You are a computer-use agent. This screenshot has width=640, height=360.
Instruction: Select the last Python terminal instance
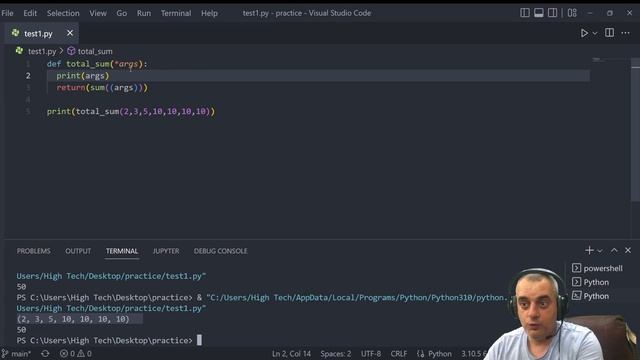click(590, 296)
